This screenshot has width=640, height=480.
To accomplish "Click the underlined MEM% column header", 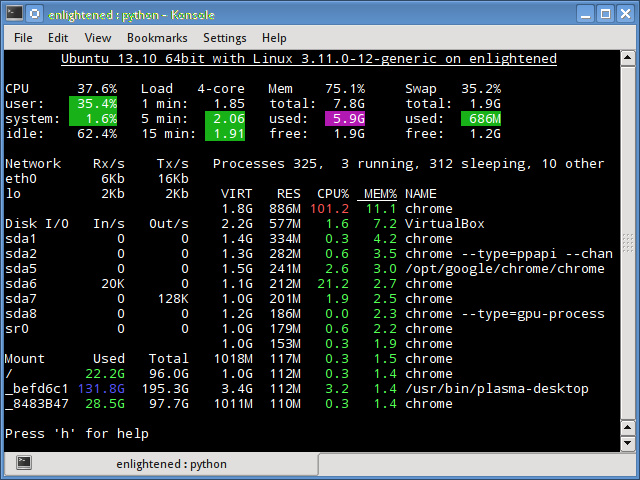I will tap(379, 193).
